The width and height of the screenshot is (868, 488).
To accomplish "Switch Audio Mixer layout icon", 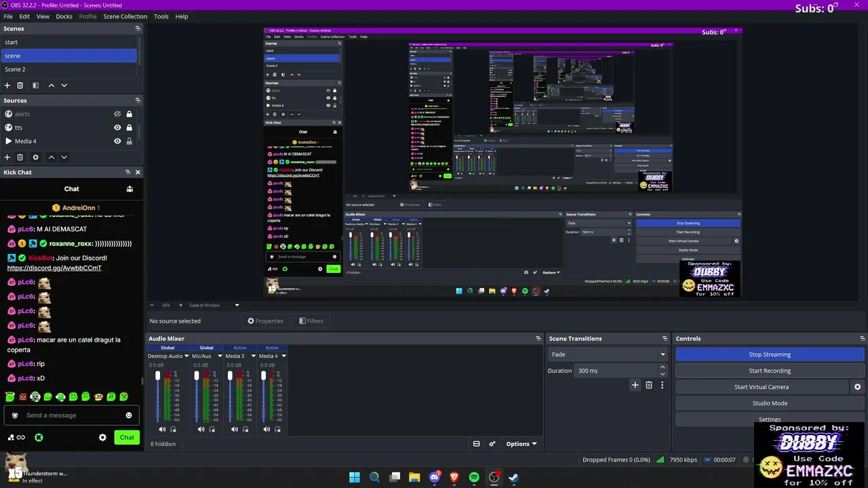I will click(476, 444).
